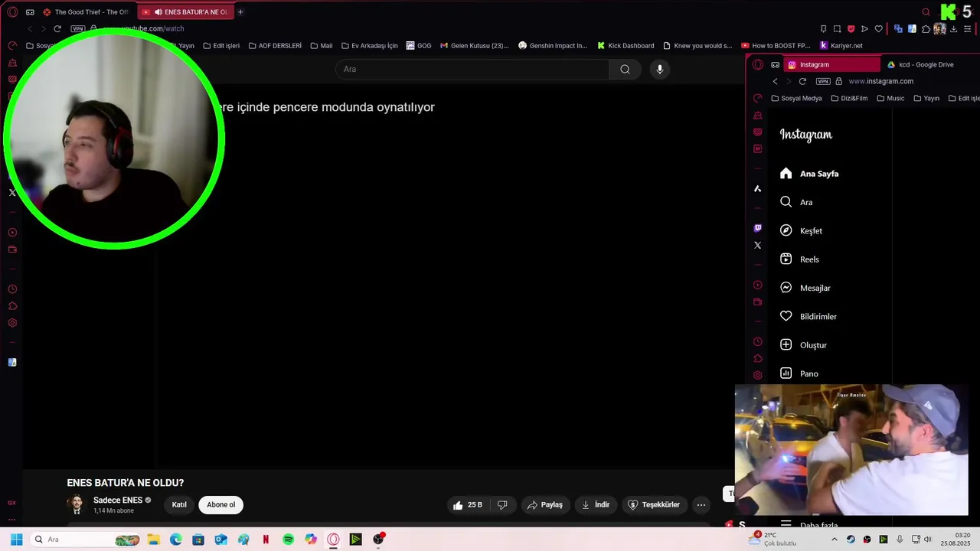Open Gelen Kutusu Gmail bookmark
The image size is (980, 551).
474,46
